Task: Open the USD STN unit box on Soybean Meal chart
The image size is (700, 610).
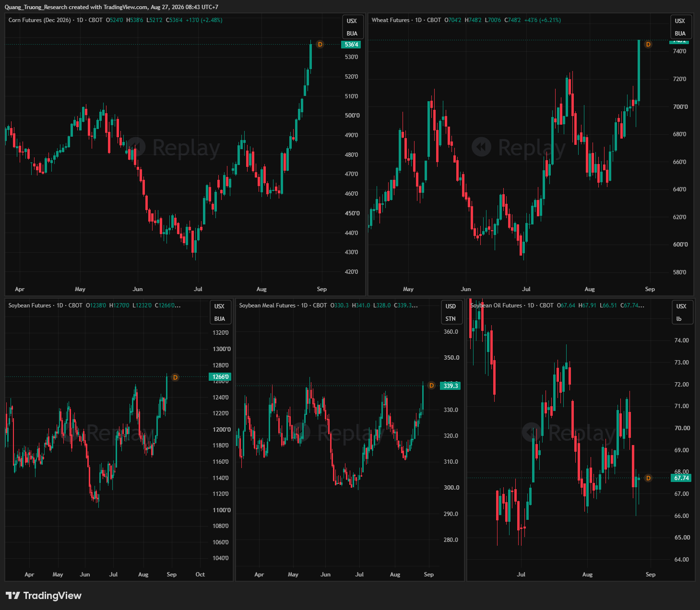Action: [x=451, y=313]
